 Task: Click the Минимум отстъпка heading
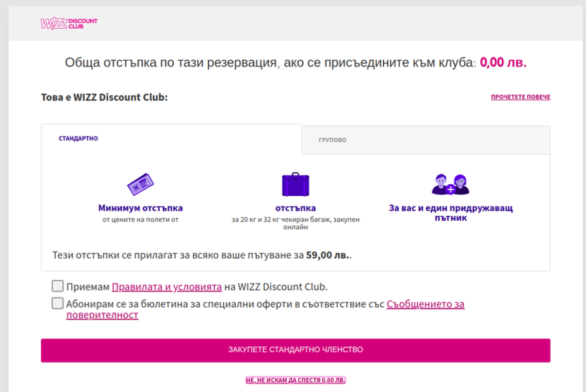[x=140, y=208]
